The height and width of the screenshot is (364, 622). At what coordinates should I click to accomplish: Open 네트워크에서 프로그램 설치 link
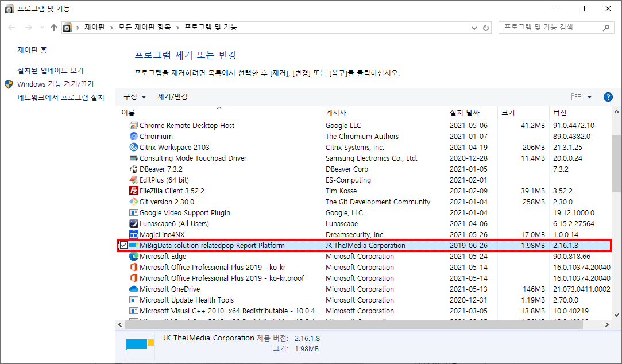[61, 98]
